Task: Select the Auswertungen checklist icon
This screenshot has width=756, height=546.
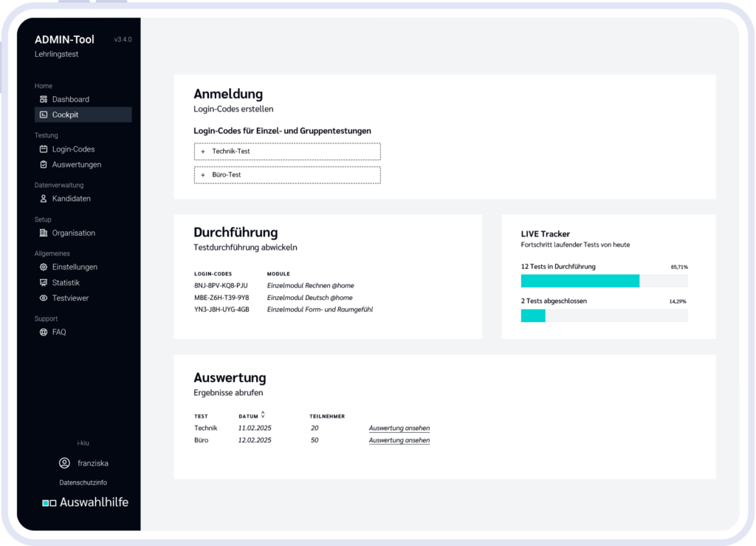Action: pyautogui.click(x=44, y=164)
